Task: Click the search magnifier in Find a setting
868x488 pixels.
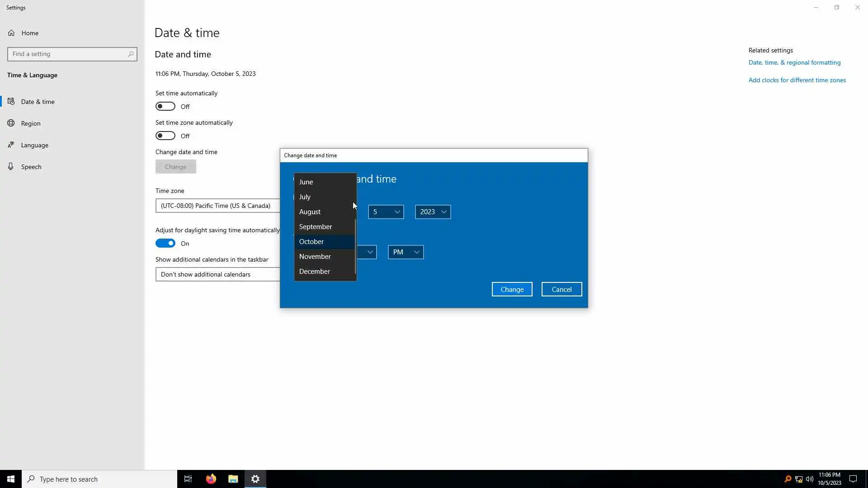Action: 131,54
